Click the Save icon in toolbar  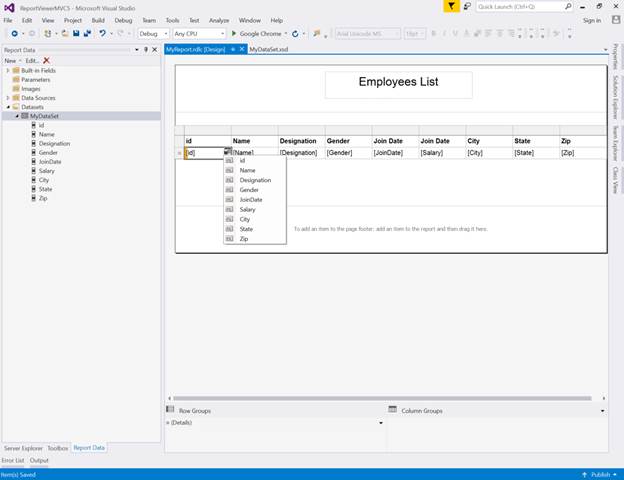[76, 34]
